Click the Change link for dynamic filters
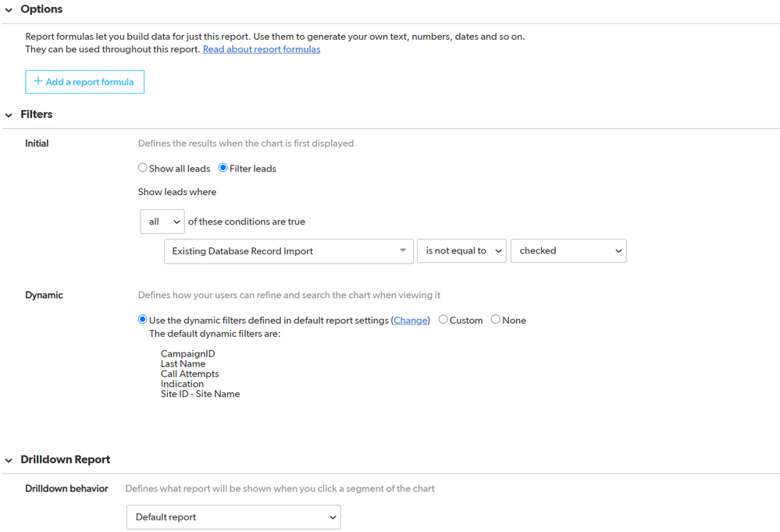Screen dimensions: 780x532 [411, 321]
